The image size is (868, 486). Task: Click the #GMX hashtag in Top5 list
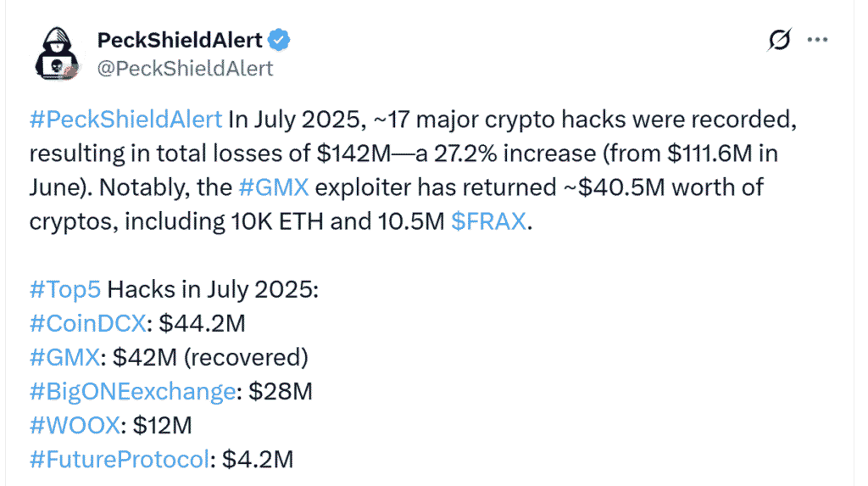tap(64, 357)
